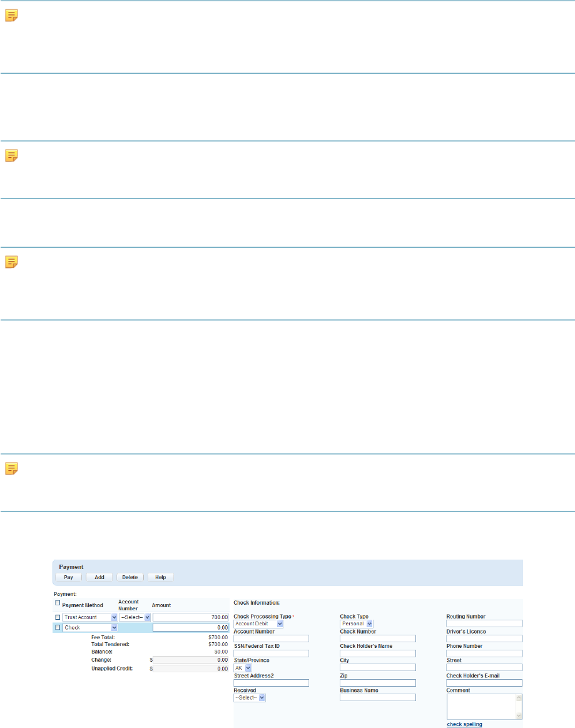This screenshot has width=575, height=728.
Task: Open the Trust Account payment method dropdown
Action: [90, 617]
